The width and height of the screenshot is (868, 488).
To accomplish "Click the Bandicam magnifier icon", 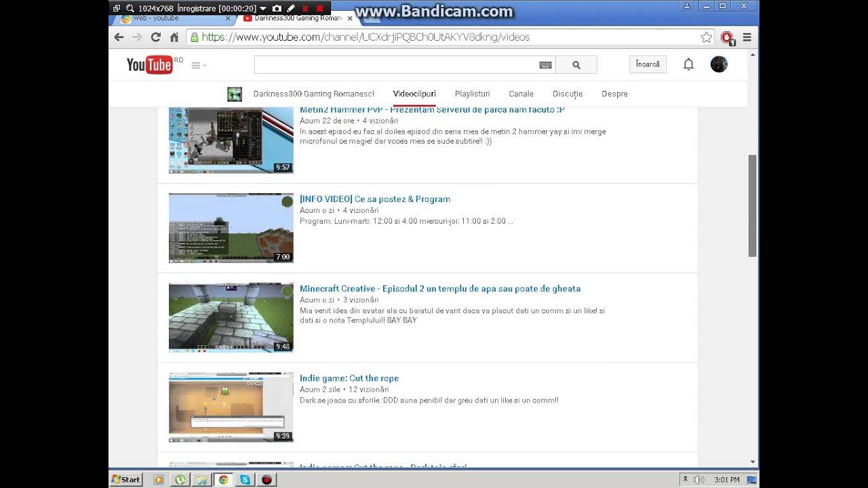I will click(130, 8).
